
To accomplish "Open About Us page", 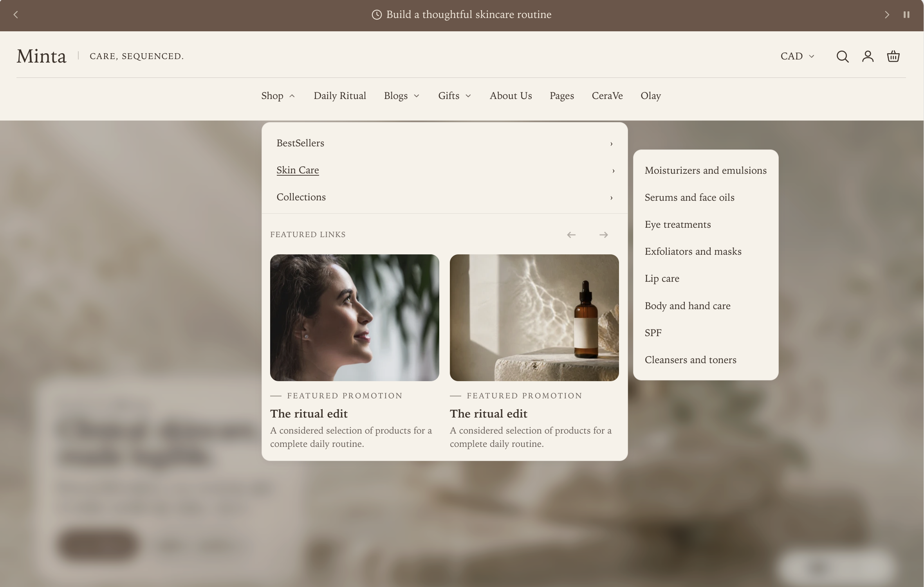I will point(511,96).
